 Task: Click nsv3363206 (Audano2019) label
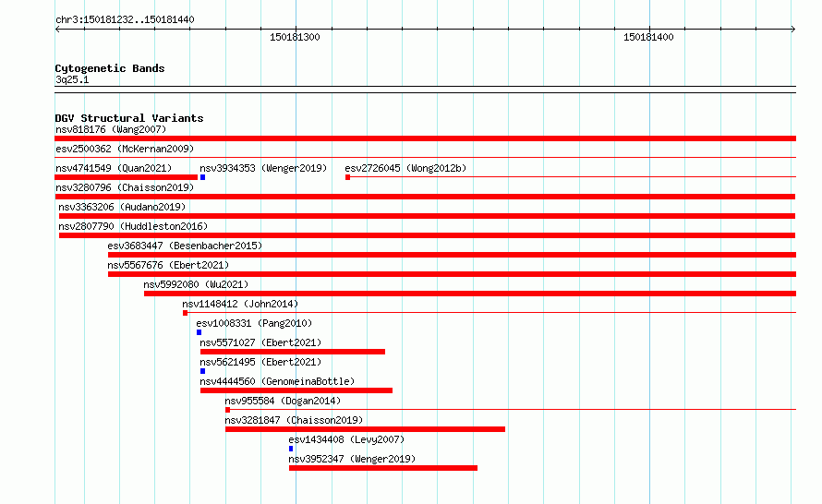click(x=122, y=207)
